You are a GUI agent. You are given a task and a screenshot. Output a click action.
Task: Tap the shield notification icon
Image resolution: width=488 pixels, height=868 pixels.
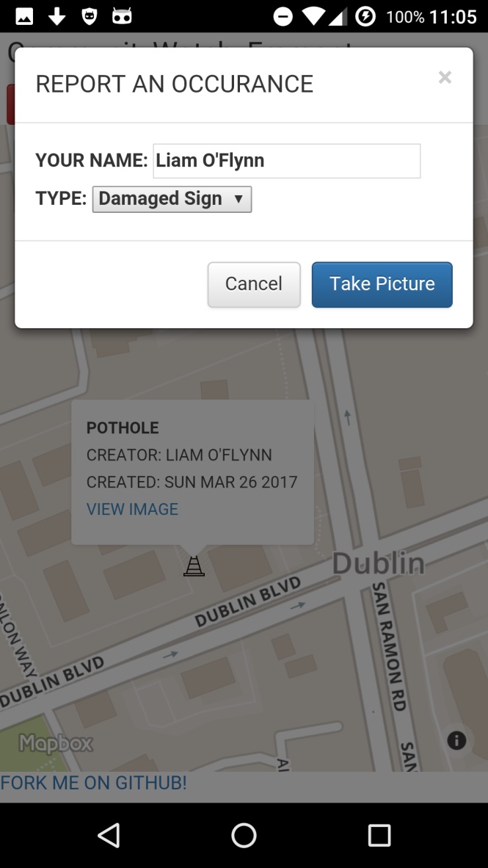point(90,17)
